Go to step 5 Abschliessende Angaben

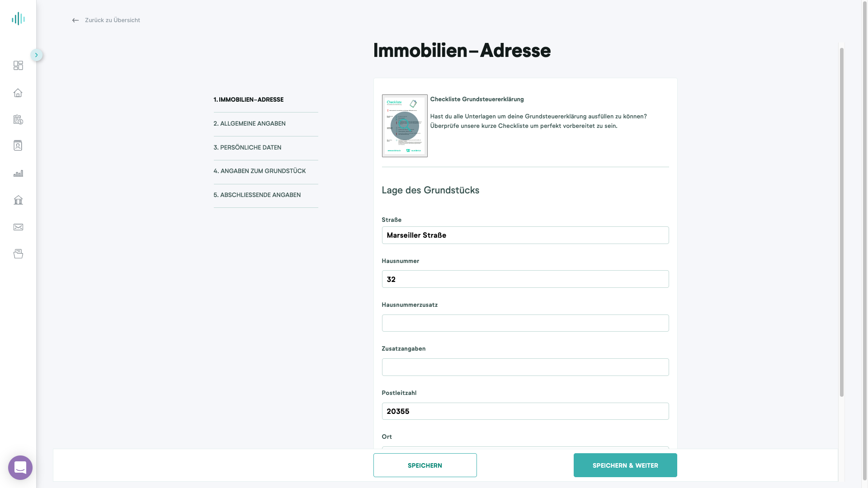257,195
